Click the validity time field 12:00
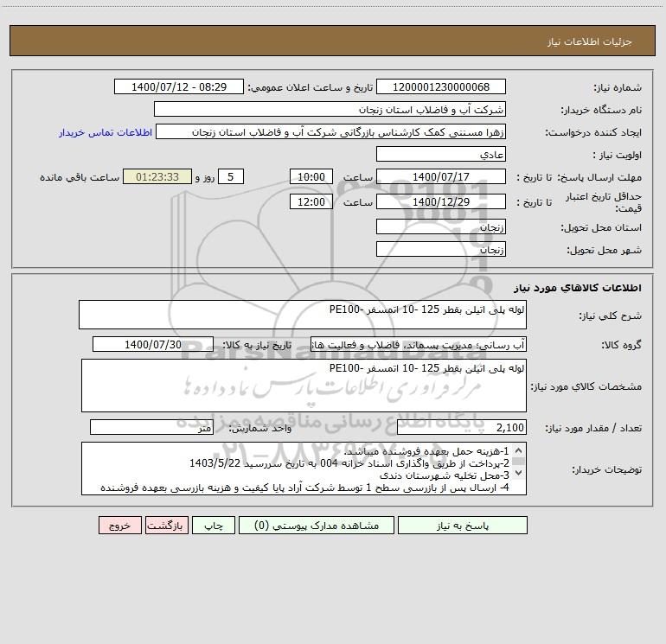Screen dimensions: 666x644 311,201
